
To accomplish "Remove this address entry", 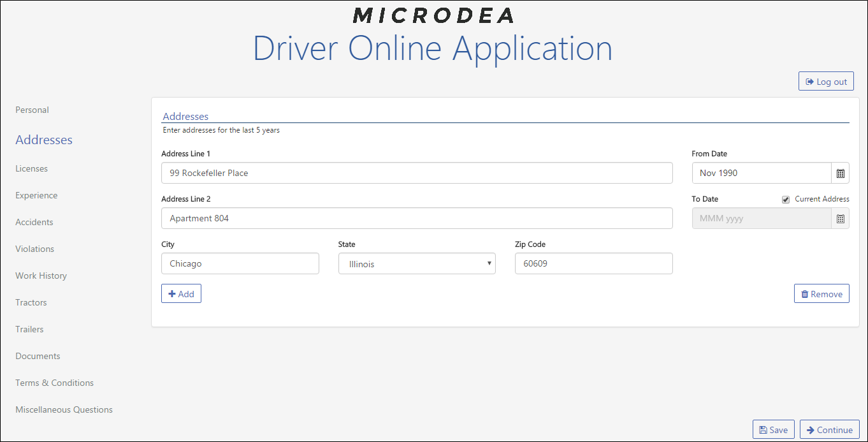I will [821, 293].
